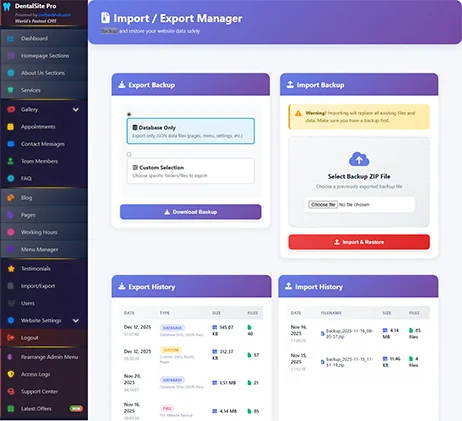Screen dimensions: 462x421
Task: Open Contact Messages menu item
Action: pos(44,144)
